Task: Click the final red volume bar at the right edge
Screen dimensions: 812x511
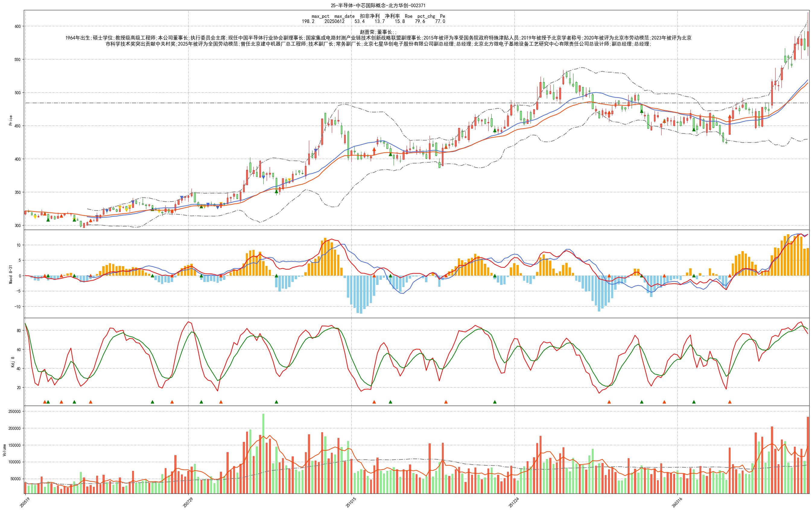Action: (807, 455)
